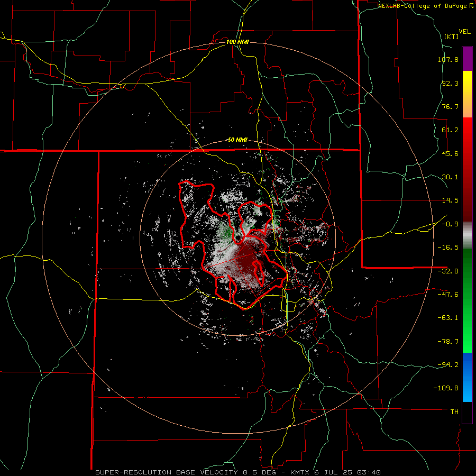The height and width of the screenshot is (476, 476).
Task: Click the -63.1 value on the velocity scale
Action: 448,318
